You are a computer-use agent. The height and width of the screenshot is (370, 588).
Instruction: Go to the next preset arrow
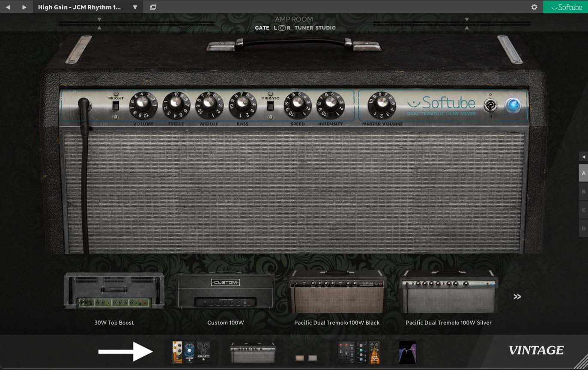point(24,7)
